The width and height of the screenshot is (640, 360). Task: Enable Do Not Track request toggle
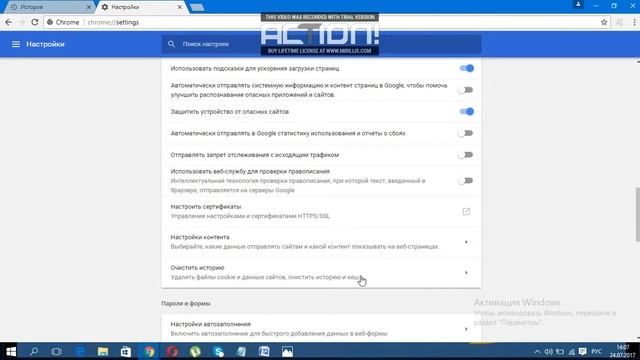(x=465, y=155)
